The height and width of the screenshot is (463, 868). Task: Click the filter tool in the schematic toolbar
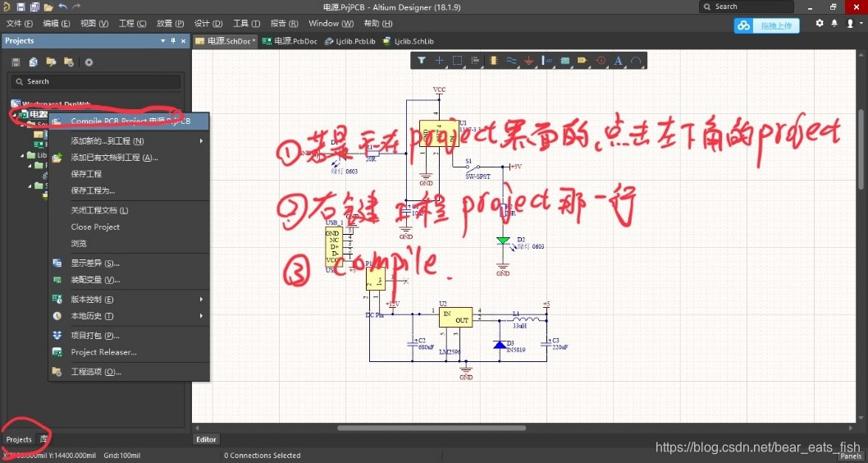(421, 61)
